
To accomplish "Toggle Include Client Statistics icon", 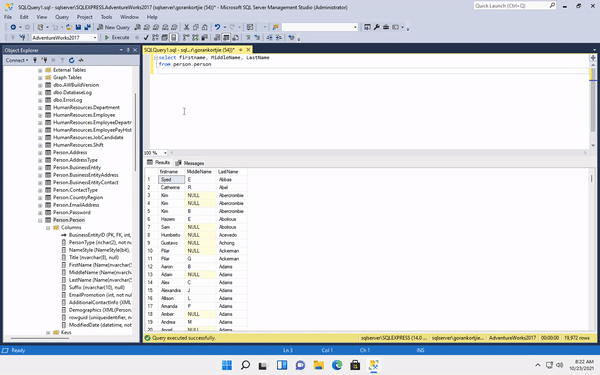I will point(204,38).
